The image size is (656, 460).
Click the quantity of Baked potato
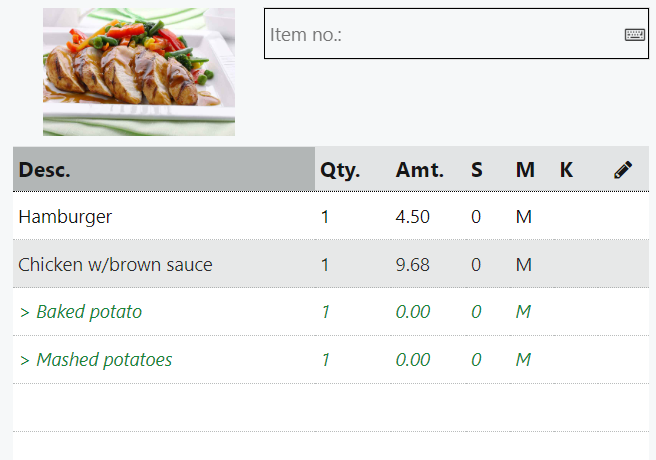click(x=325, y=312)
